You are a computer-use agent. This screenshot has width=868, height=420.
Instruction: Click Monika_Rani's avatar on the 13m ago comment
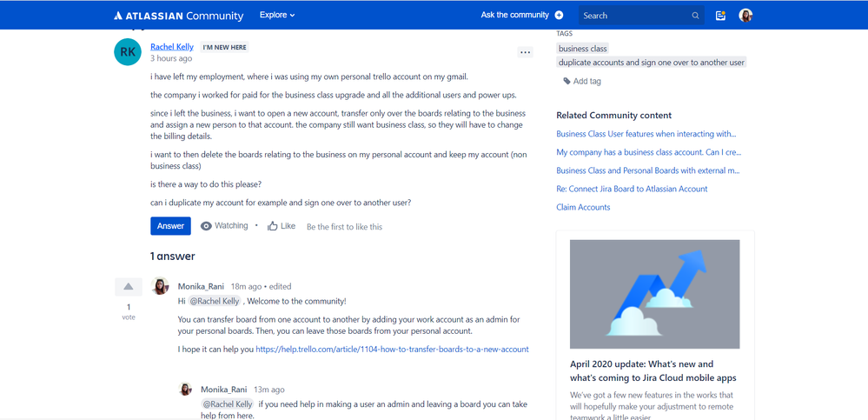185,389
